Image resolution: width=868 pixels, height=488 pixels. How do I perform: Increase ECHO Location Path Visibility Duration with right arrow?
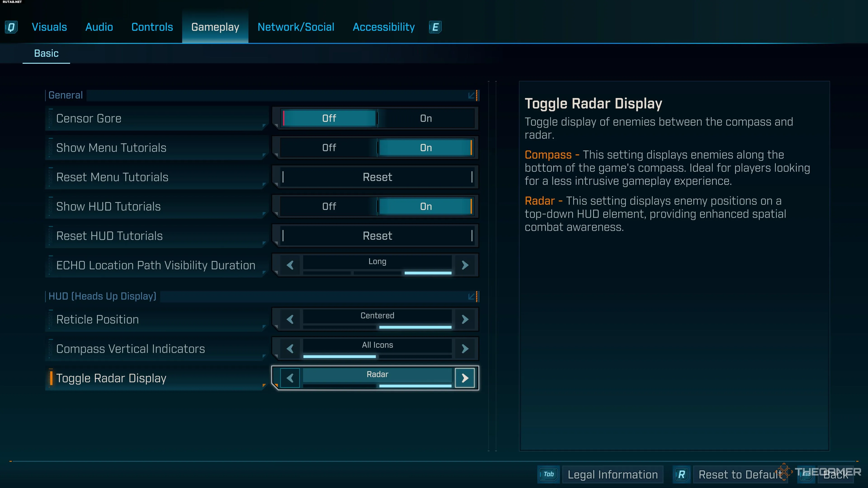[465, 265]
